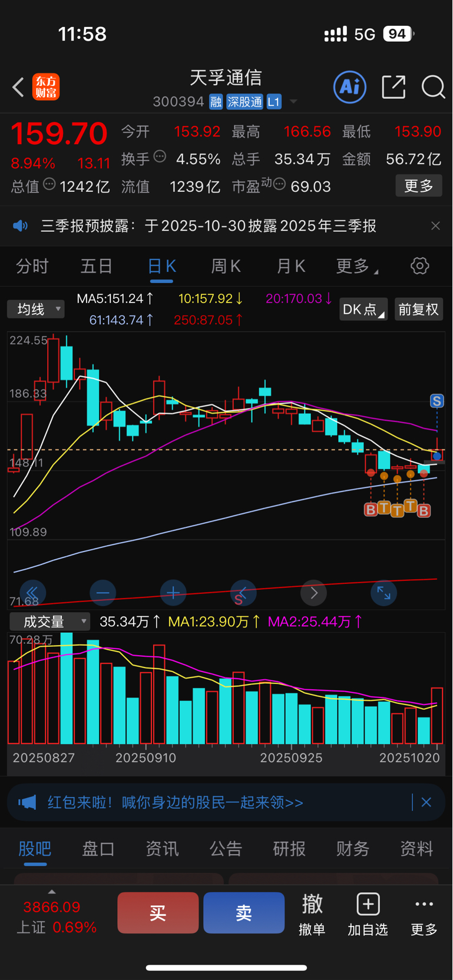
Task: Tap the MA5:151.24 value
Action: 115,298
